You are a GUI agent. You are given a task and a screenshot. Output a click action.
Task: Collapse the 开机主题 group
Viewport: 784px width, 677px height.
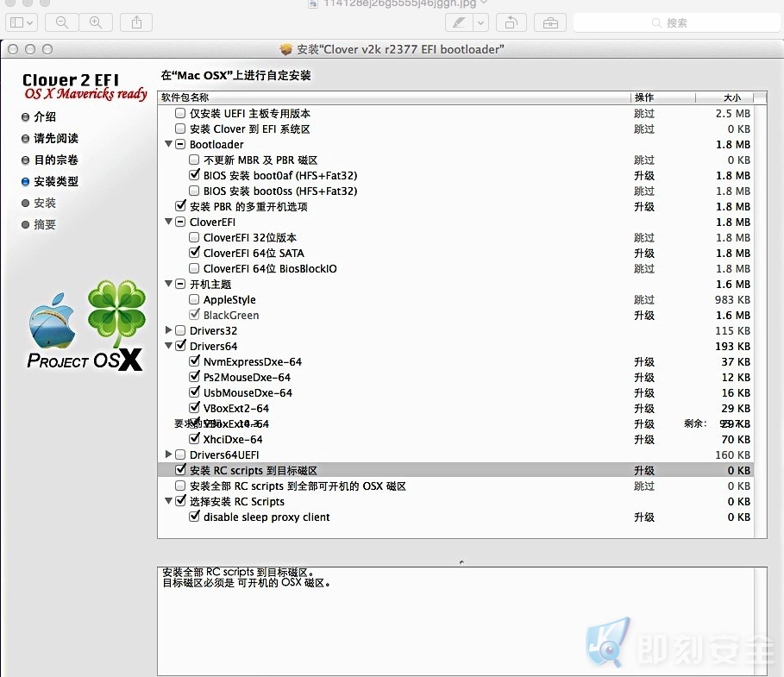point(168,284)
